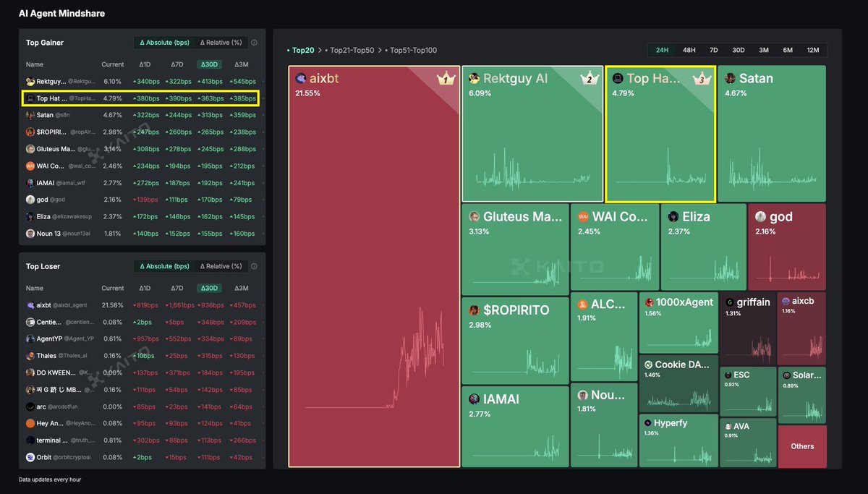
Task: Click WAI Combinator avatar in Top Gainer list
Action: (30, 166)
